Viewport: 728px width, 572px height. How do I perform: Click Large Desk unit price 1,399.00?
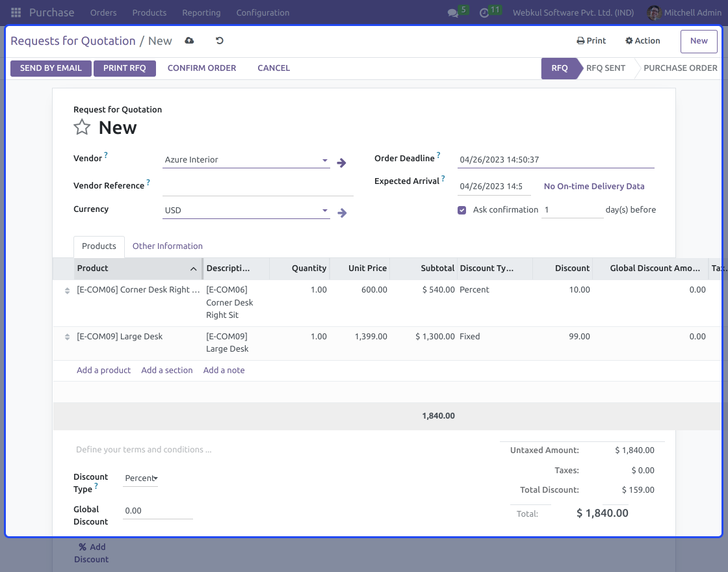[371, 337]
